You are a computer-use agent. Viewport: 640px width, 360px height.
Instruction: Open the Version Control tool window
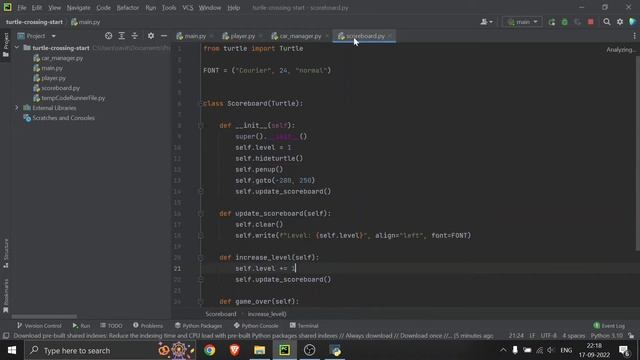click(x=39, y=326)
